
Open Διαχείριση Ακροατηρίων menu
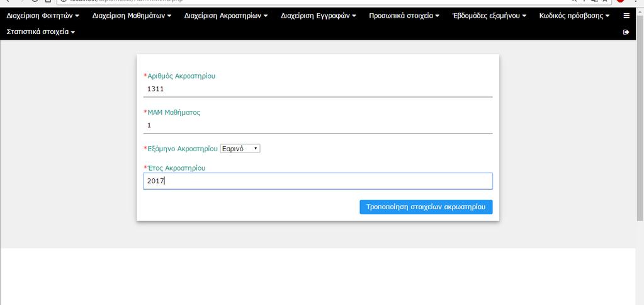point(226,16)
